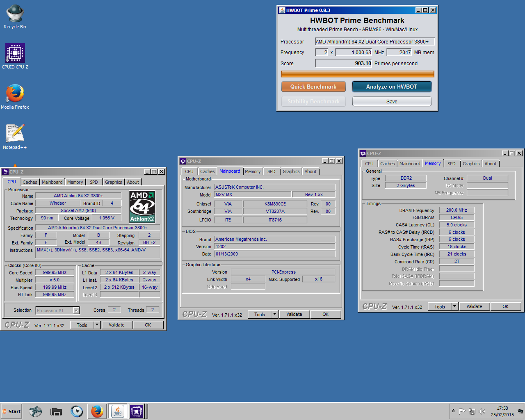The height and width of the screenshot is (420, 525).
Task: Click Analyze on HWBOT button
Action: (392, 87)
